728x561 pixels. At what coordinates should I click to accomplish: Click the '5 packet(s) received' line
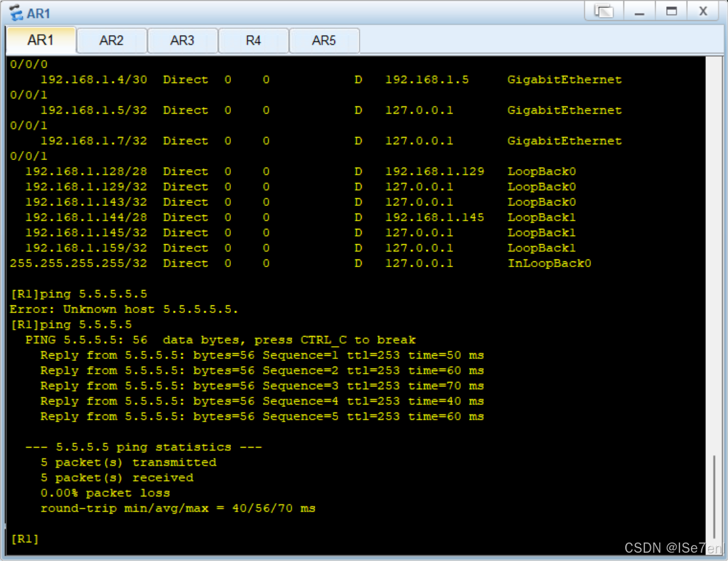pyautogui.click(x=117, y=477)
